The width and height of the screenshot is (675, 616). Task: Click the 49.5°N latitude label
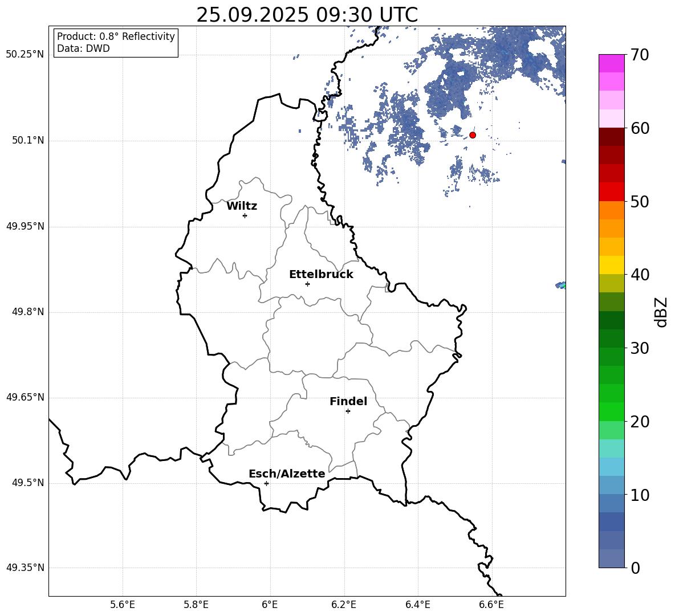coord(29,483)
